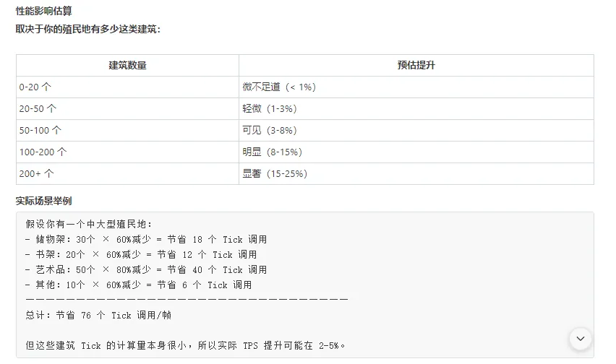
Task: Click the scroll-to-bottom chevron button
Action: [580, 338]
